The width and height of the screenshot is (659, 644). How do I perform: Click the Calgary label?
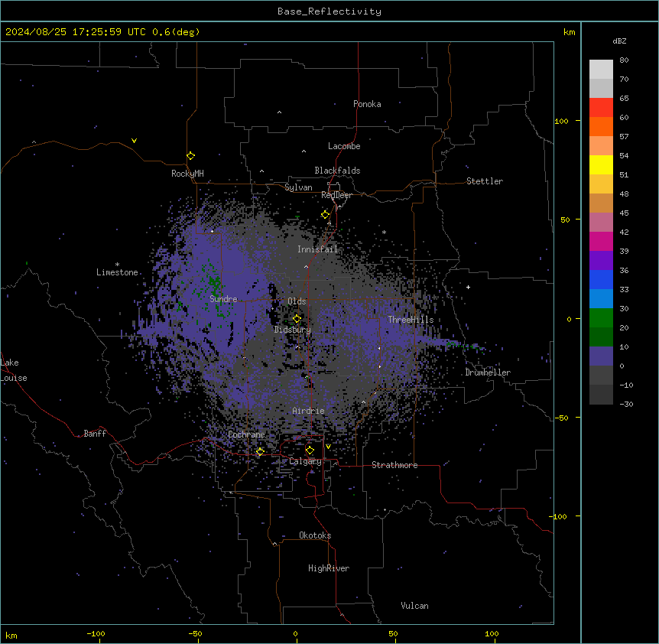[305, 461]
